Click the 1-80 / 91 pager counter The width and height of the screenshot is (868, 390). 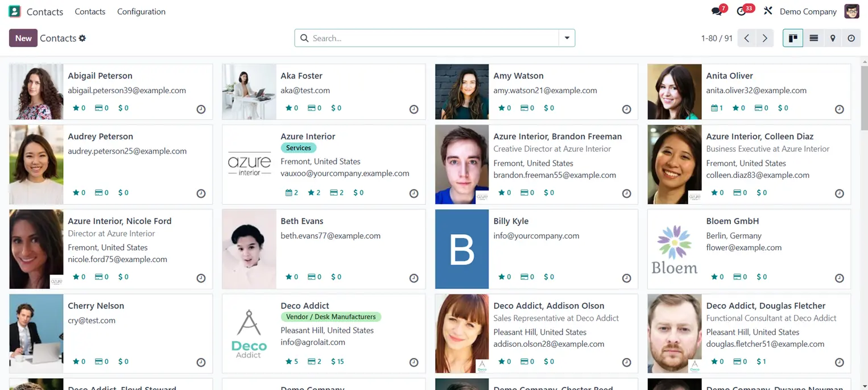(717, 38)
